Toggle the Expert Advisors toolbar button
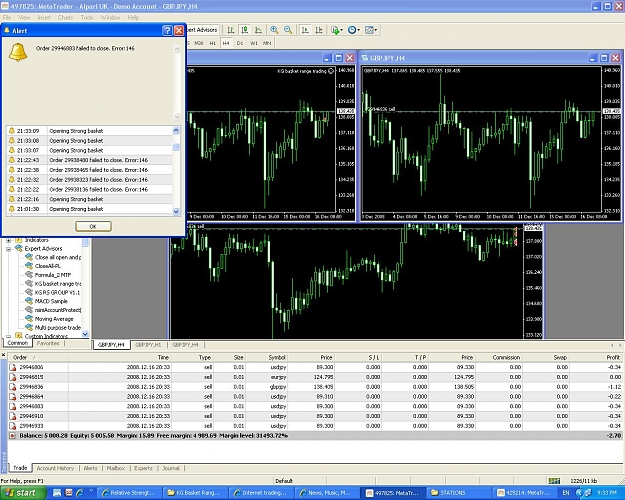 click(202, 30)
